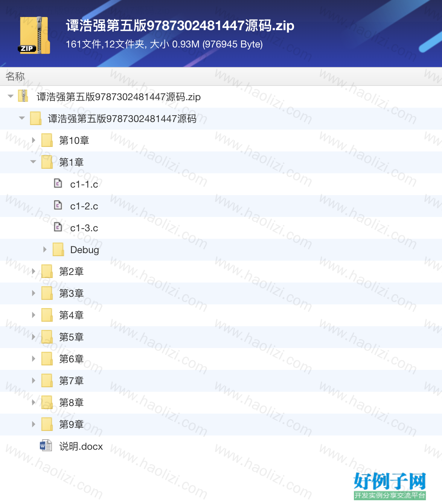442x504 pixels.
Task: Click the 第10章 folder icon
Action: tap(47, 140)
